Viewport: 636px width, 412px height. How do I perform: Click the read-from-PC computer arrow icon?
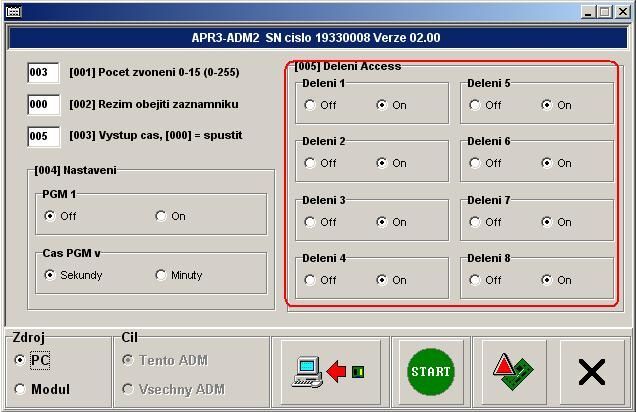[x=327, y=372]
